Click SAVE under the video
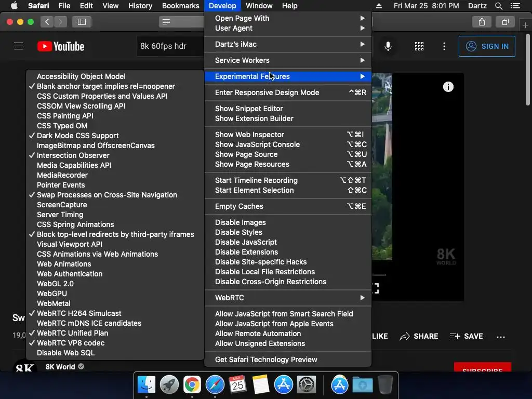The height and width of the screenshot is (399, 532). pyautogui.click(x=466, y=336)
